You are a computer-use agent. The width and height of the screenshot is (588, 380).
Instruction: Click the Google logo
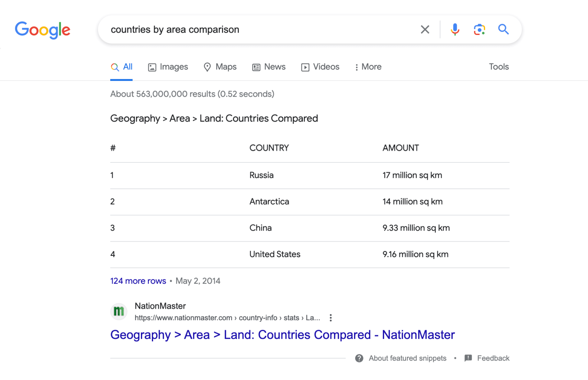click(x=42, y=30)
